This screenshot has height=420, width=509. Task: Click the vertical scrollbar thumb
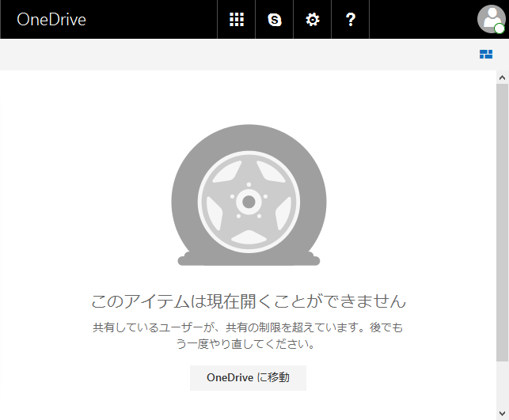tap(502, 221)
